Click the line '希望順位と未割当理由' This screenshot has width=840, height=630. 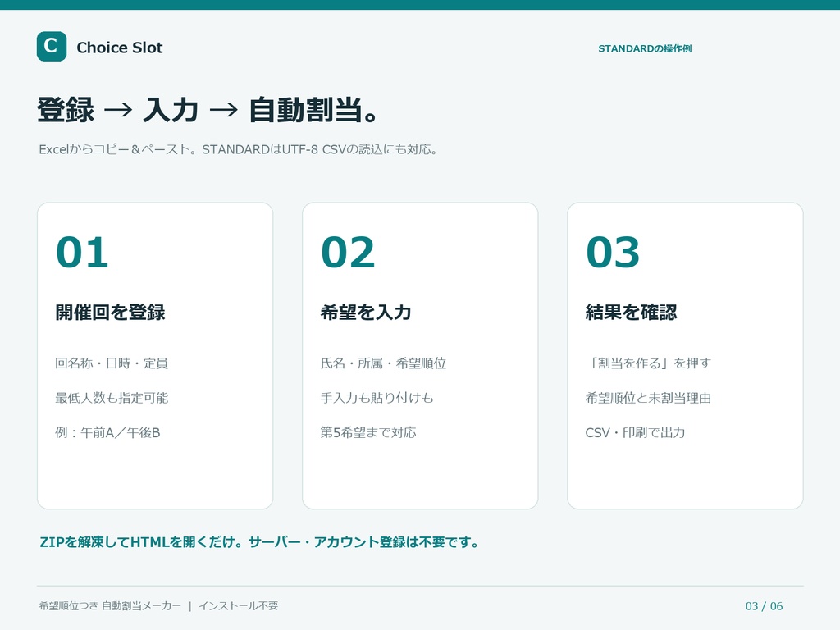pyautogui.click(x=648, y=398)
